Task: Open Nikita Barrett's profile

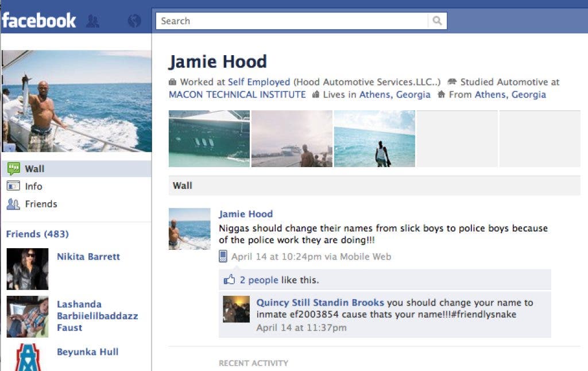Action: (88, 257)
